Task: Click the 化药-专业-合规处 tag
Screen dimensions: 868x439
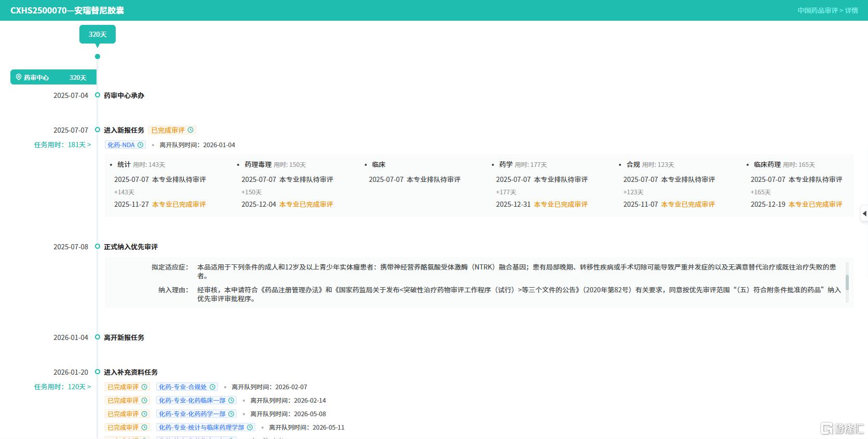Action: 187,387
